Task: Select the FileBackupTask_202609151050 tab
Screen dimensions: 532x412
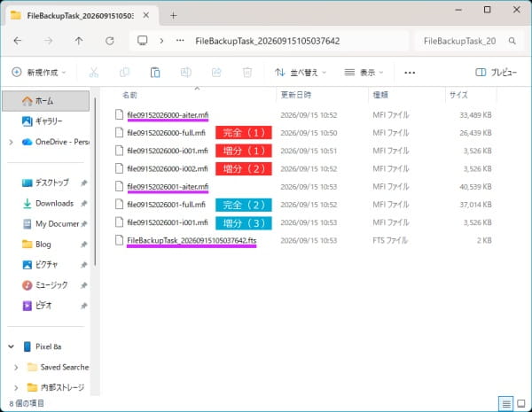Action: [81, 16]
